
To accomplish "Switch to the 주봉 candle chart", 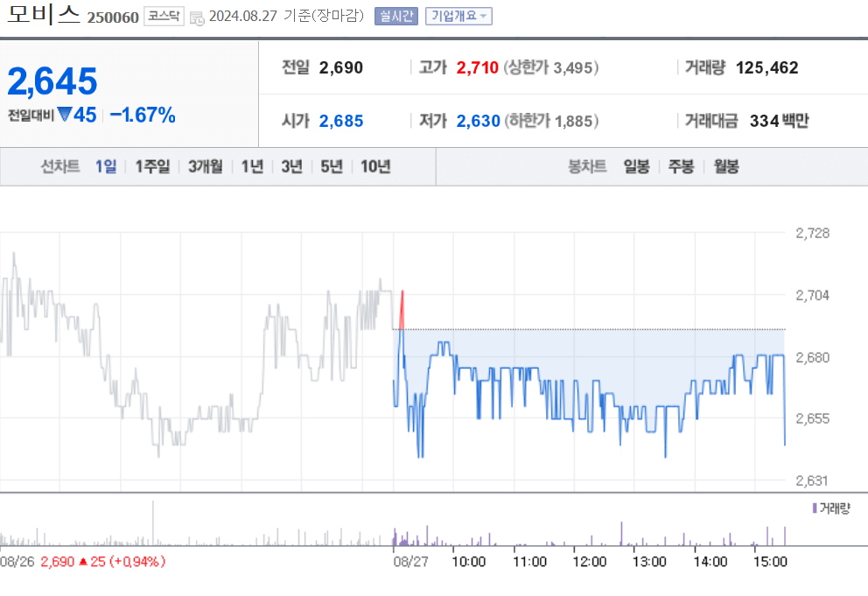I will tap(681, 166).
